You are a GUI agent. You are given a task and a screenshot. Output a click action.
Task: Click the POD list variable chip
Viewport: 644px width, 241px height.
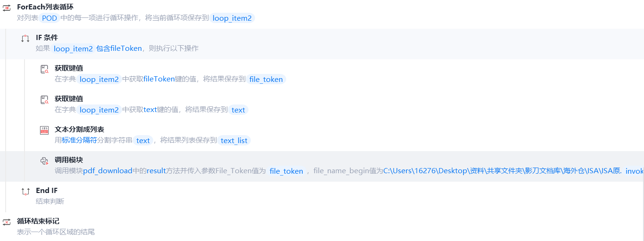click(50, 18)
